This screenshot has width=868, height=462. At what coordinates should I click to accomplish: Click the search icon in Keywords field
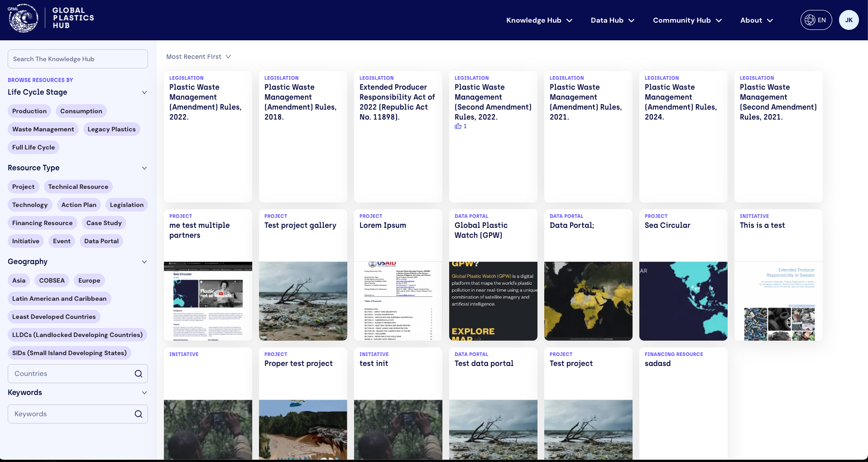pos(139,414)
